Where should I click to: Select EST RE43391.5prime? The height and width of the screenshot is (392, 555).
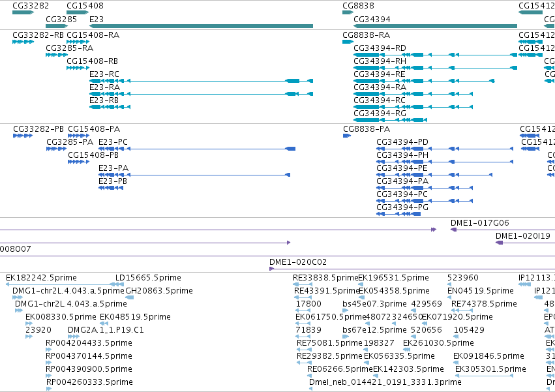327,291
